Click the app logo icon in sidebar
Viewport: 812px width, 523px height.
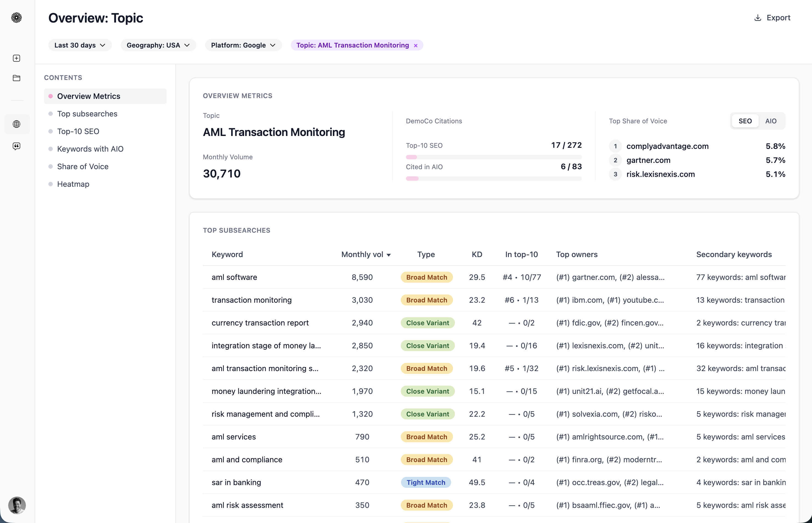16,17
